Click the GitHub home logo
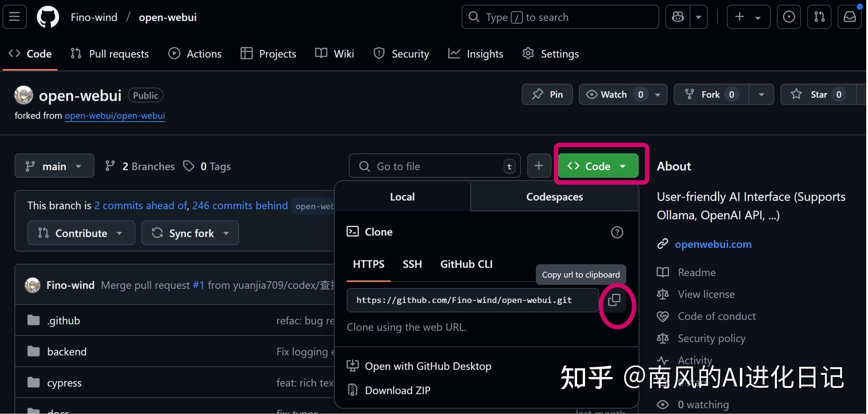 coord(48,17)
